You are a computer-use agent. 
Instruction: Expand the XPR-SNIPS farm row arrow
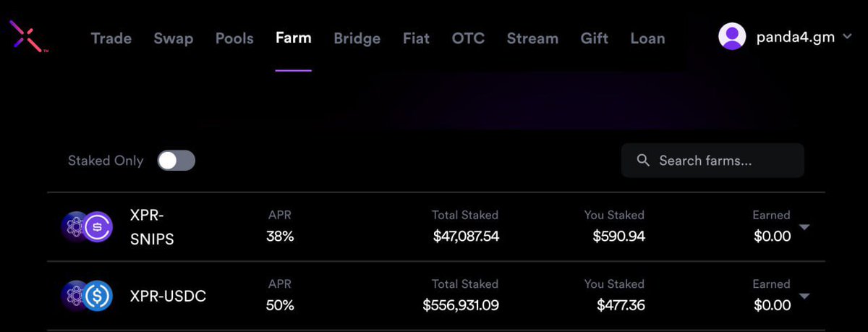pos(804,227)
